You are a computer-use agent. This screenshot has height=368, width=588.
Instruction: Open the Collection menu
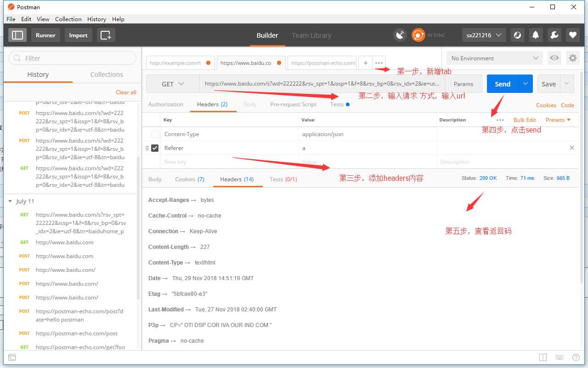click(68, 19)
